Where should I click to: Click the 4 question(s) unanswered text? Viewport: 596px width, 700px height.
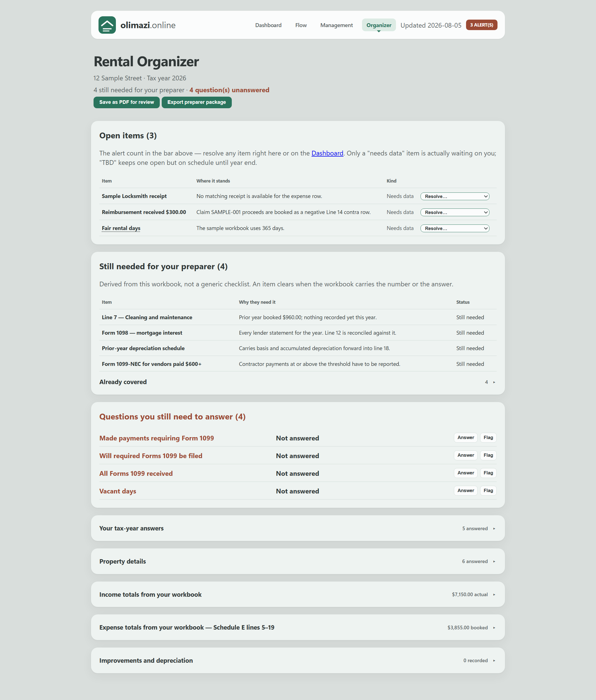[229, 90]
